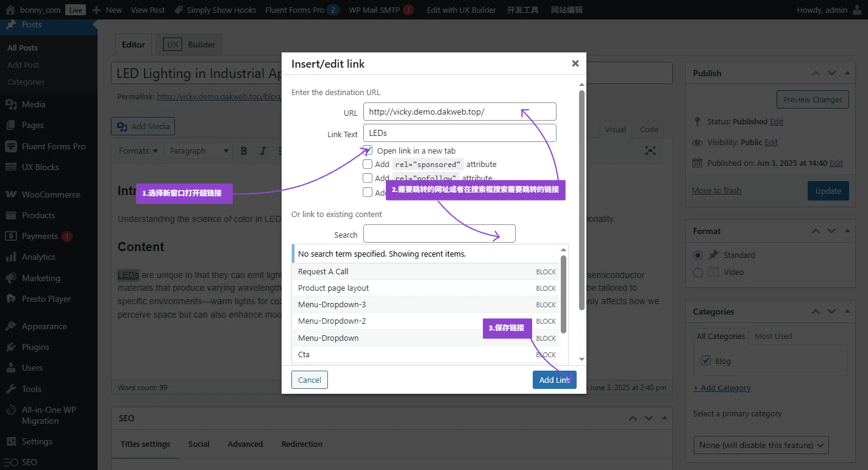Open the primary category dropdown

pos(761,445)
